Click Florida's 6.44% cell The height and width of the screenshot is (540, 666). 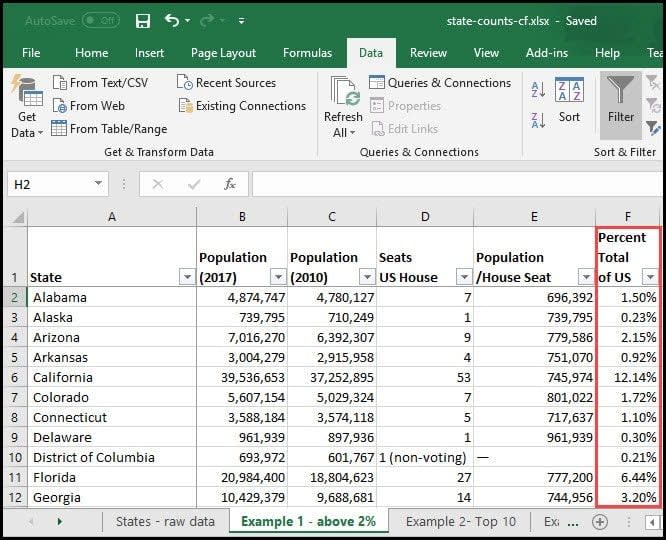click(x=628, y=477)
